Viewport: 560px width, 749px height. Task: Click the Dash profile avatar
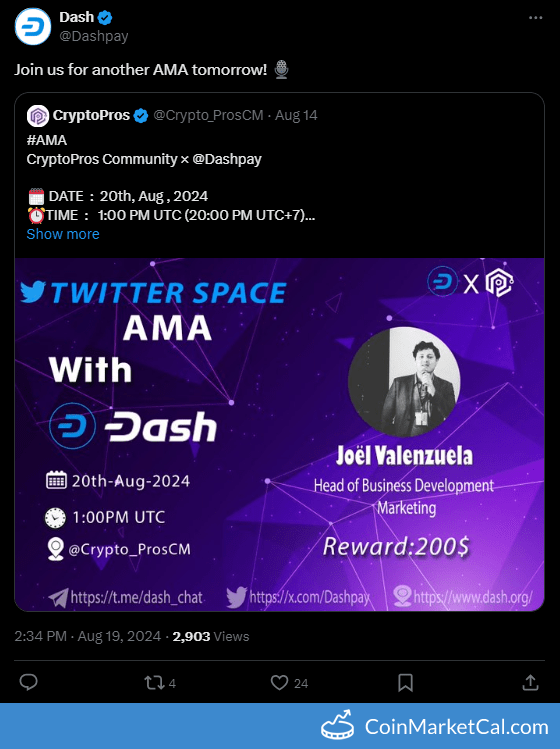tap(33, 27)
